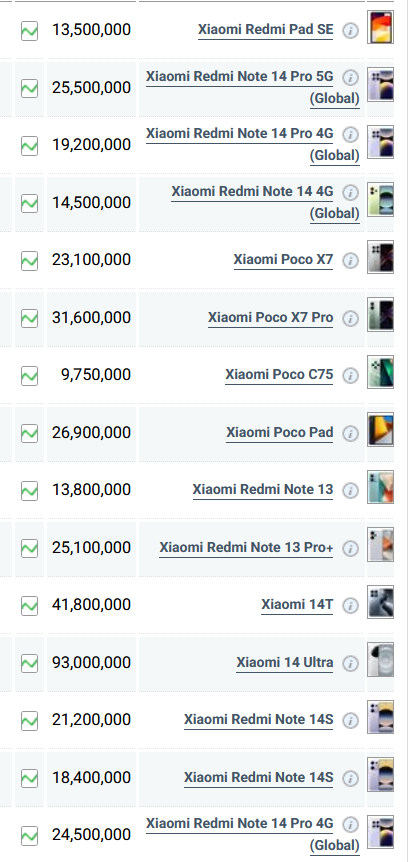Open Xiaomi Redmi Note 14 4G (Global) link
Viewport: 411px width, 862px height.
click(265, 202)
